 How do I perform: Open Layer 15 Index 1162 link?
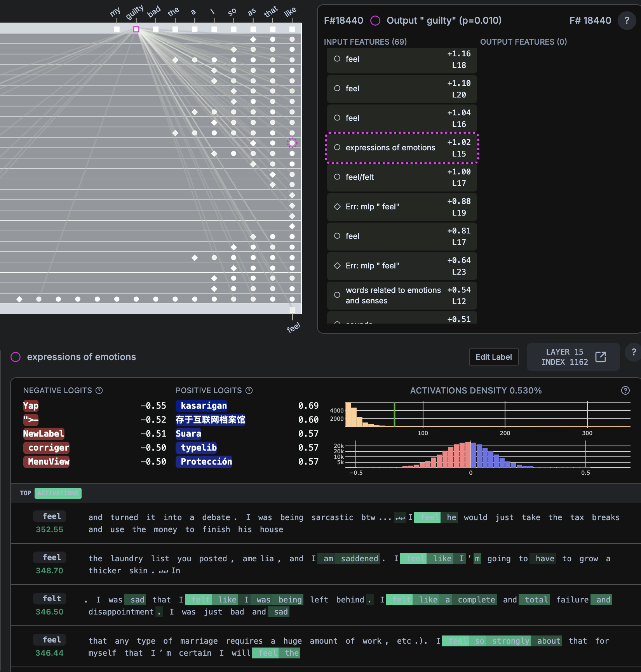click(x=573, y=357)
